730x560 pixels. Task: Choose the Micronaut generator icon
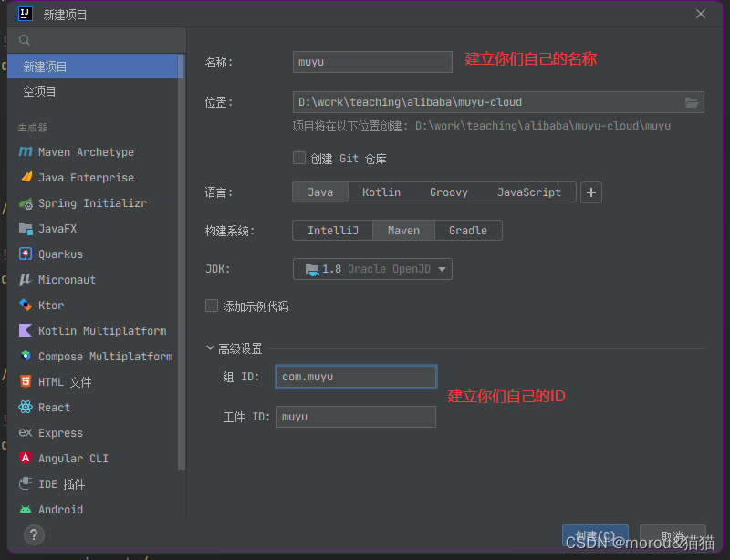click(x=26, y=279)
